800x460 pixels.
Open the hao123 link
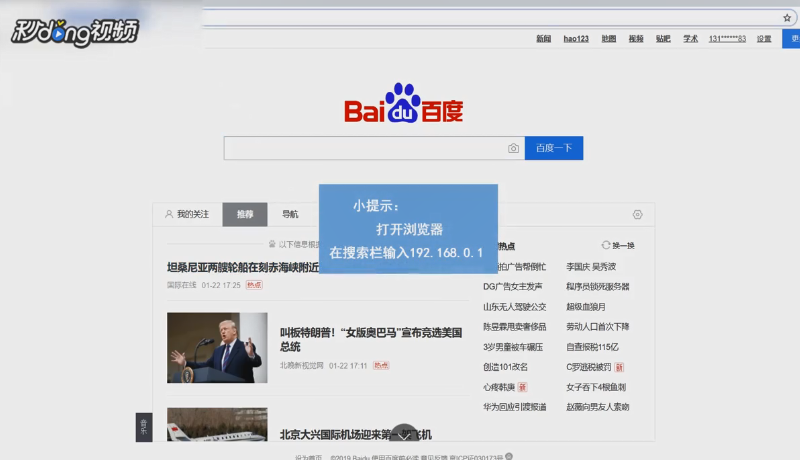(576, 39)
